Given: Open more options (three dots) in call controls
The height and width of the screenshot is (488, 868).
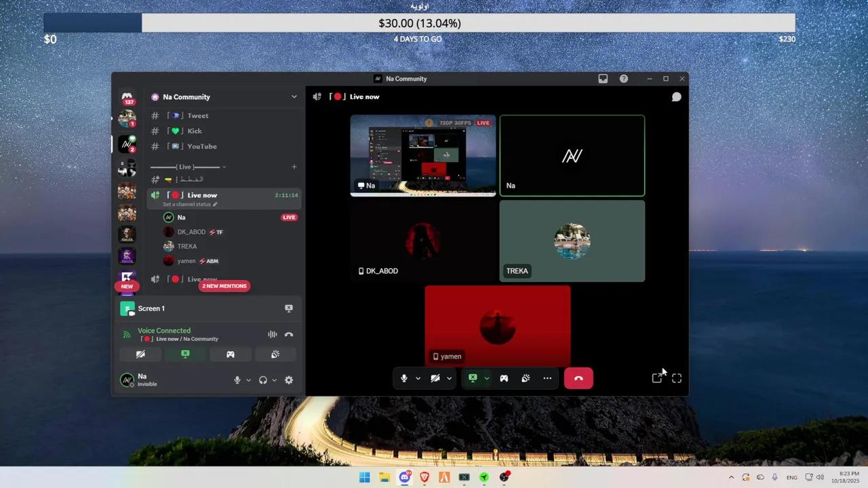Looking at the screenshot, I should 547,378.
